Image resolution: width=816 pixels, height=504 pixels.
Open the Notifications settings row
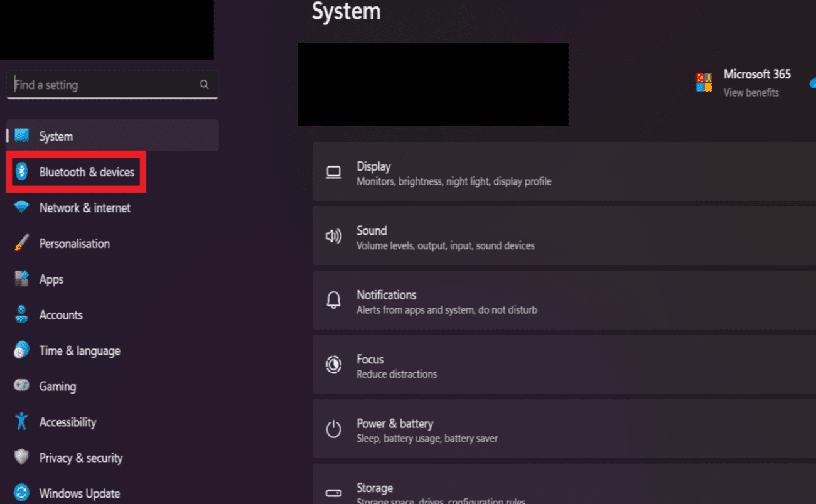tap(563, 301)
